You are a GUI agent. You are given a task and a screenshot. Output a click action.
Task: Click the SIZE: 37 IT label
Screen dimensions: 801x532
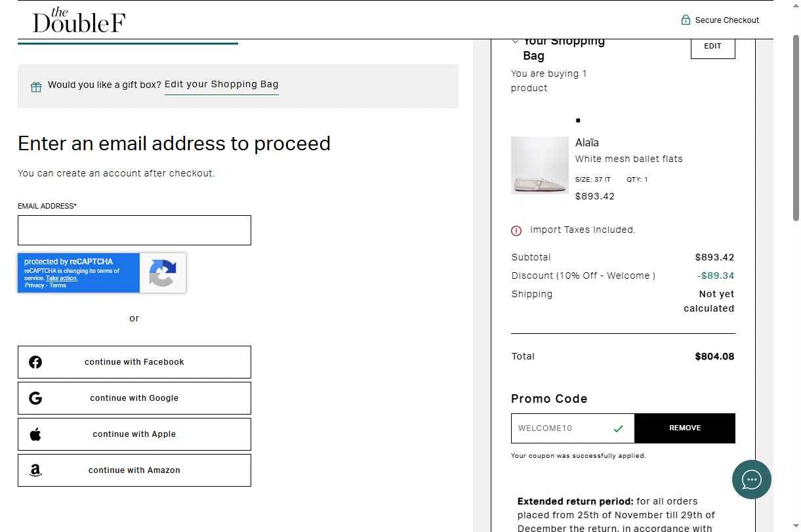[x=593, y=180]
